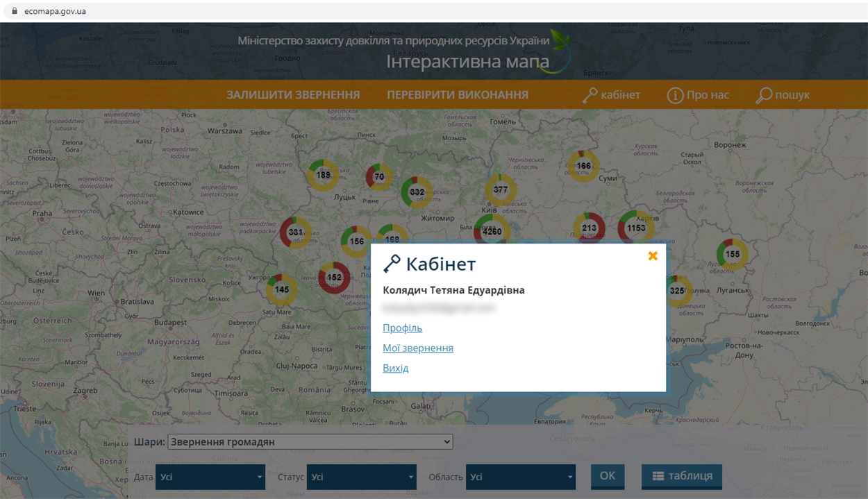Expand the Шари layer dropdown
The image size is (868, 499).
(x=310, y=442)
